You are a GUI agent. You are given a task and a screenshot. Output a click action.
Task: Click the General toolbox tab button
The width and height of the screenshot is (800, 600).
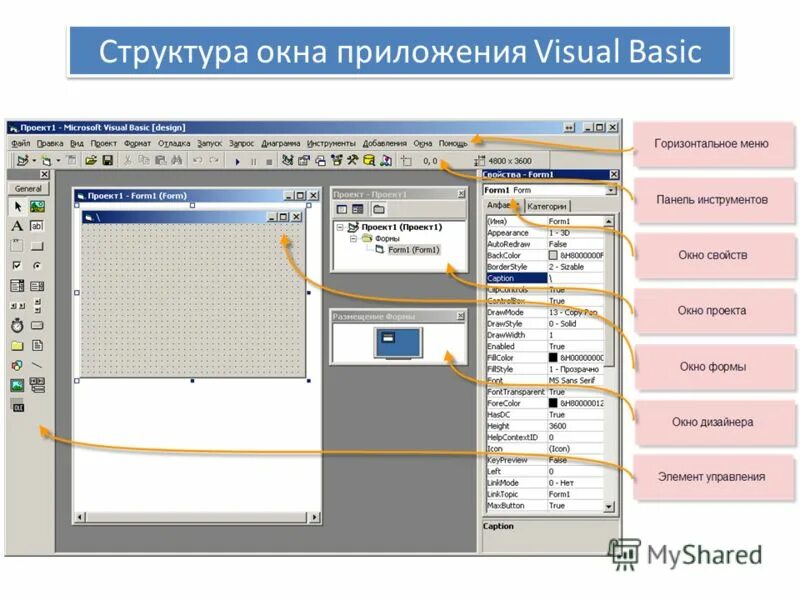pyautogui.click(x=28, y=188)
